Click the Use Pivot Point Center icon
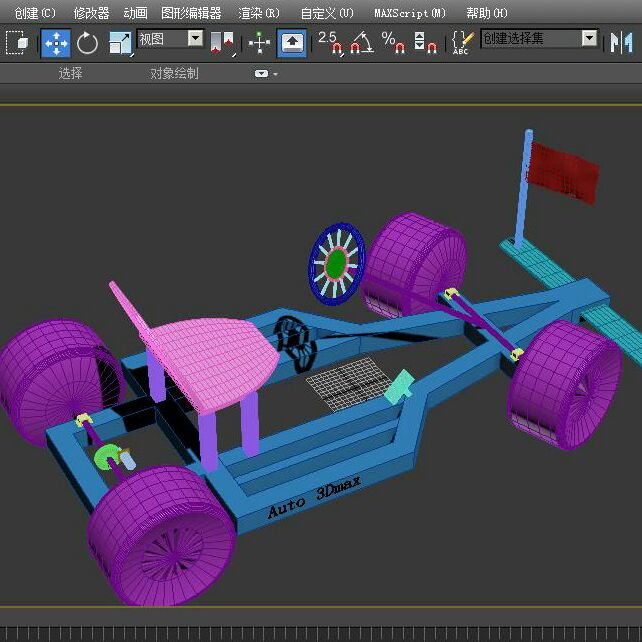 (x=222, y=43)
